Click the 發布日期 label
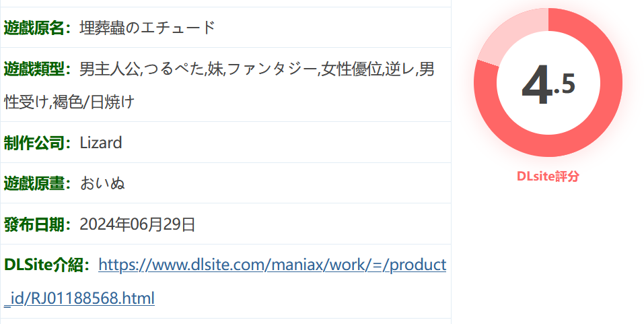The height and width of the screenshot is (324, 644). click(34, 224)
